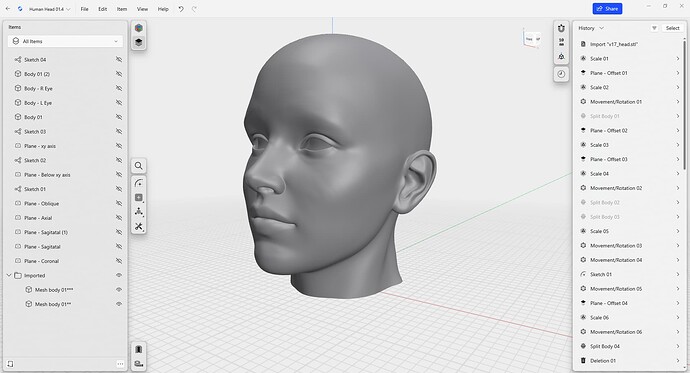Open the All Items dropdown

pyautogui.click(x=66, y=41)
